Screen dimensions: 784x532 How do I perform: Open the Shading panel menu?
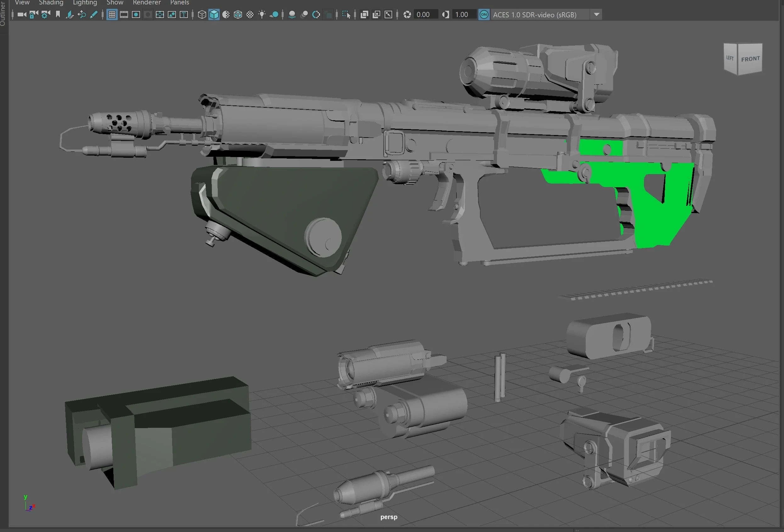pyautogui.click(x=51, y=3)
